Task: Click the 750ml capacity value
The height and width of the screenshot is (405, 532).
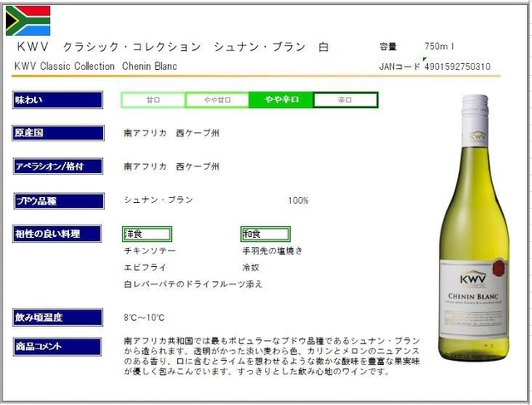Action: pyautogui.click(x=439, y=47)
